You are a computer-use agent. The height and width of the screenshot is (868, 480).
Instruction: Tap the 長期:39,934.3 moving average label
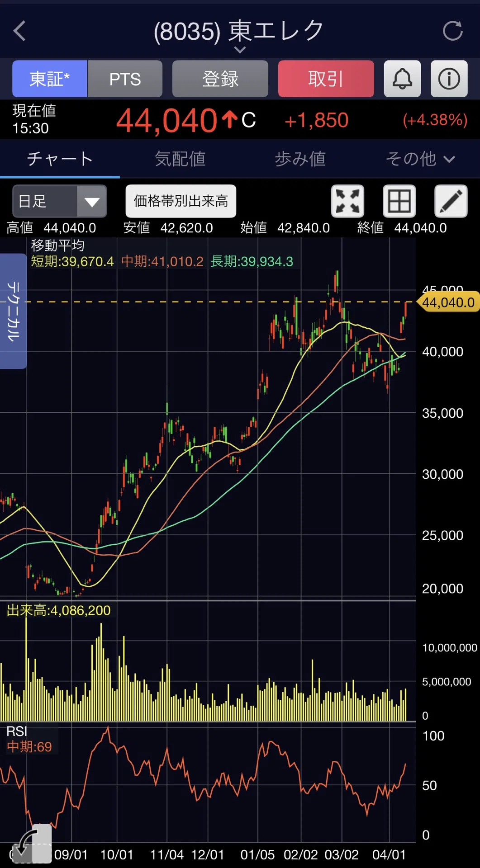click(x=252, y=261)
